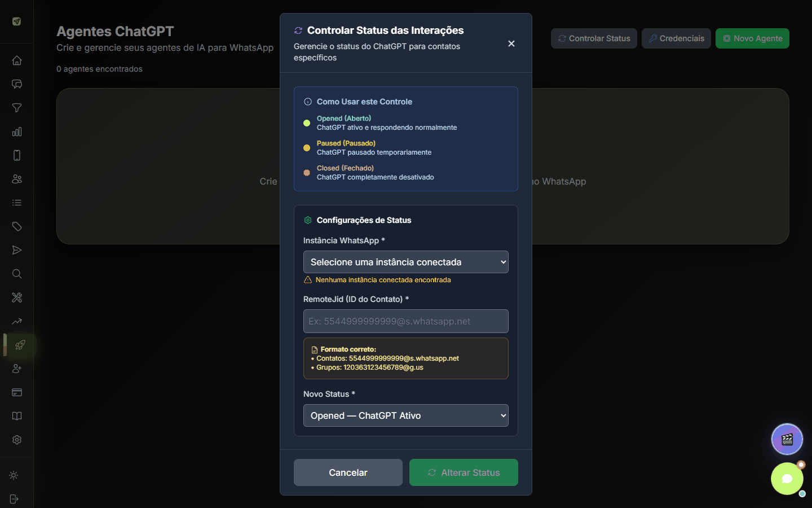This screenshot has width=812, height=508.
Task: Click the 'Opened (Aberto)' status label
Action: (344, 119)
